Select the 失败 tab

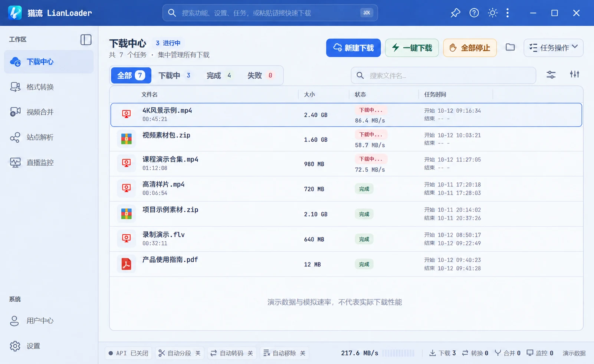(x=260, y=76)
